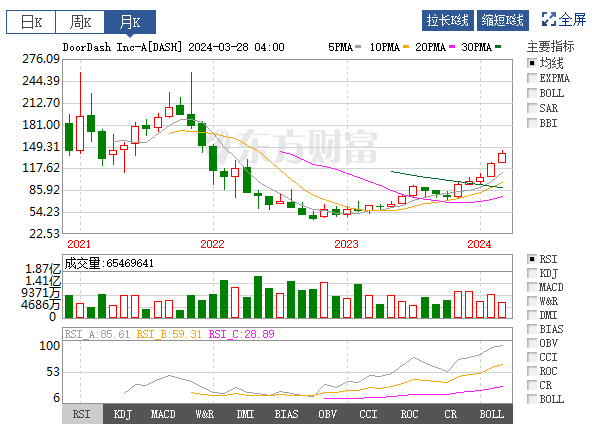Switch to the 日K daily chart tab
592x430 pixels.
coord(31,22)
